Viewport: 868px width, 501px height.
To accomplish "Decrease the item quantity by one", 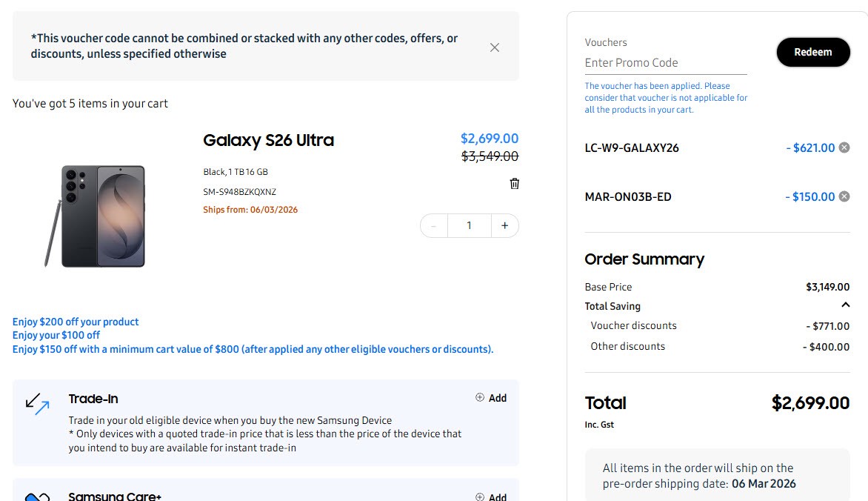I will point(434,226).
